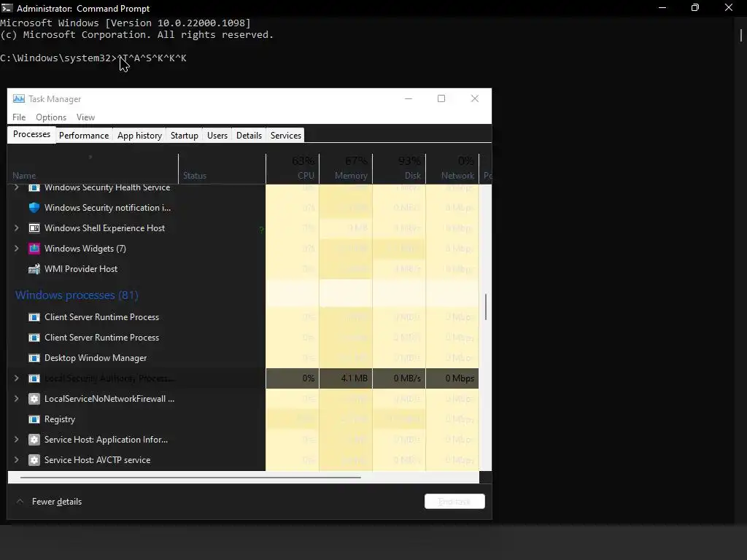
Task: Expand Windows Shell Experience Host
Action: pyautogui.click(x=16, y=228)
